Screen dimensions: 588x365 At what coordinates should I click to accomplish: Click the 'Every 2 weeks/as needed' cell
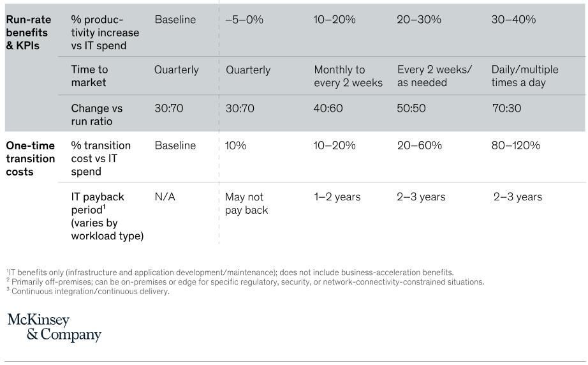pos(434,76)
